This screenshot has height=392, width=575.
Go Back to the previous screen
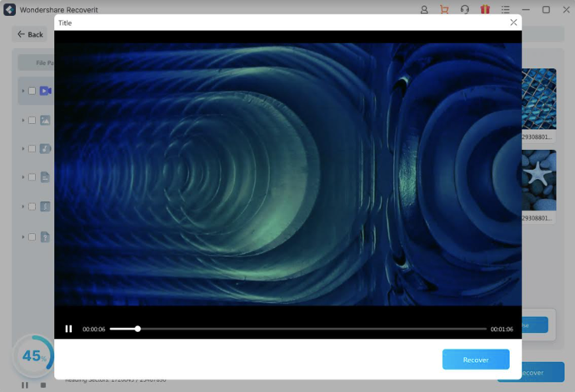30,34
